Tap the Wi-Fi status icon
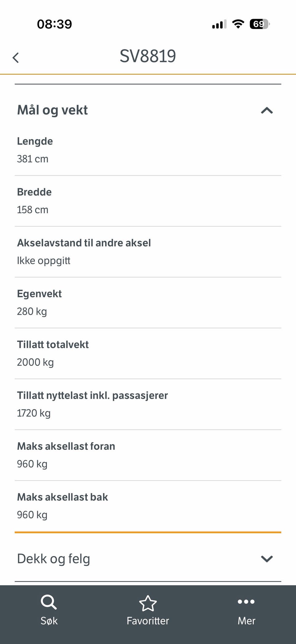296x644 pixels. (238, 24)
